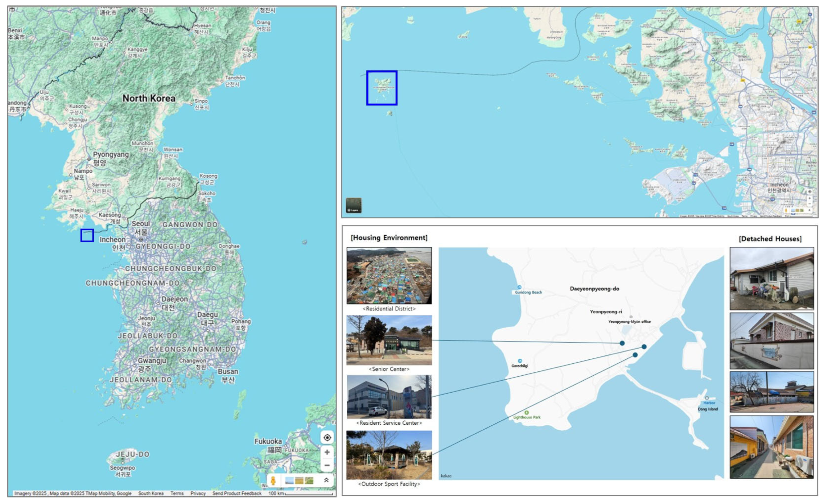Zoom out with the minus button on the Korea map

327,465
